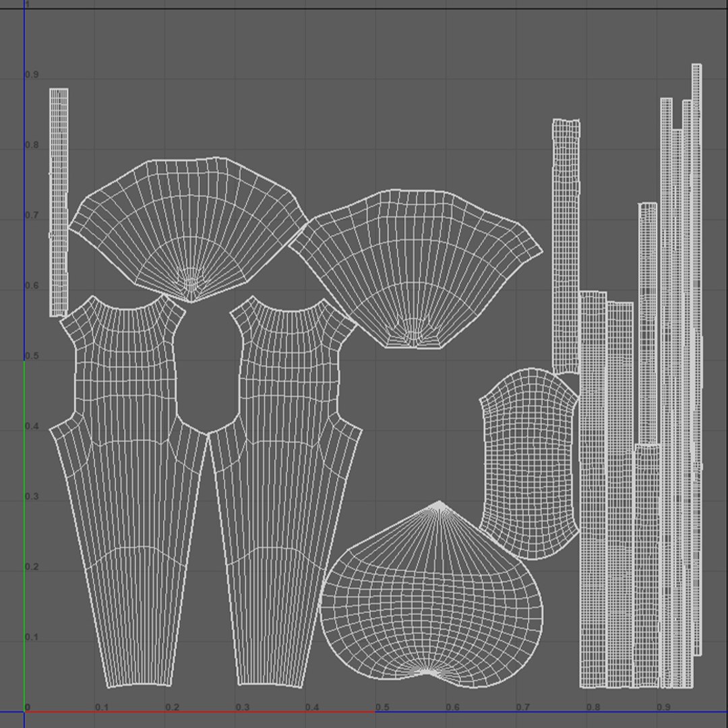Click the convergence point of upper-left fan shell

tap(191, 283)
